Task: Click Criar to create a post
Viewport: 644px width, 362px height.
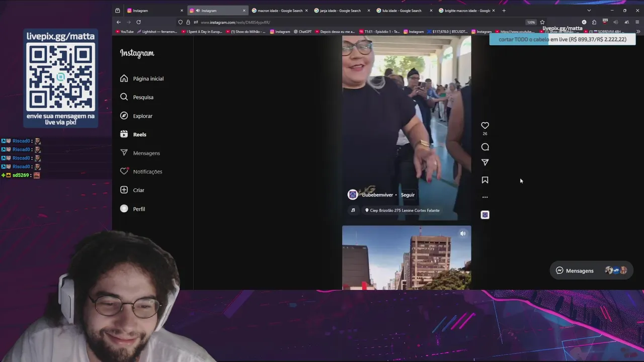Action: (132, 190)
